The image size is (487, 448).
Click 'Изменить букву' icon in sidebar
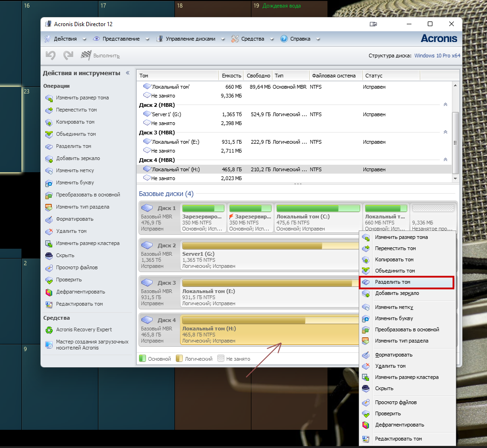pos(49,182)
